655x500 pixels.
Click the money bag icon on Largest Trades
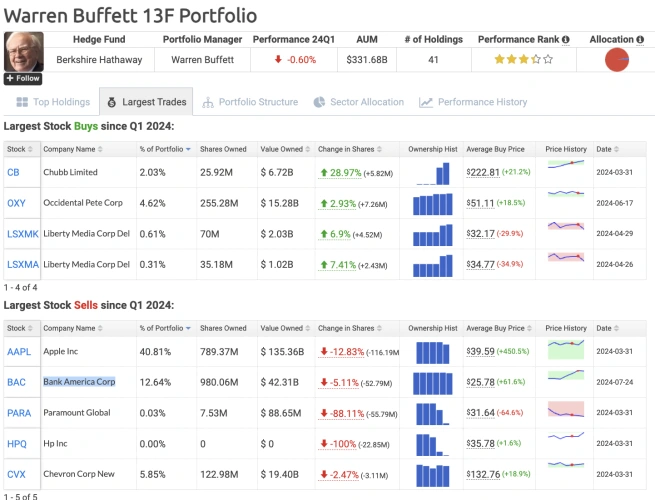pos(112,102)
